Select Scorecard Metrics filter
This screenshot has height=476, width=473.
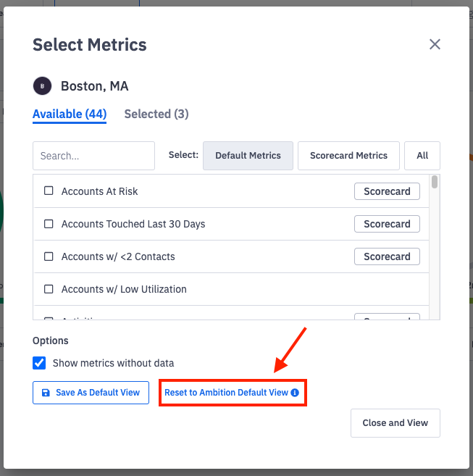pyautogui.click(x=348, y=156)
